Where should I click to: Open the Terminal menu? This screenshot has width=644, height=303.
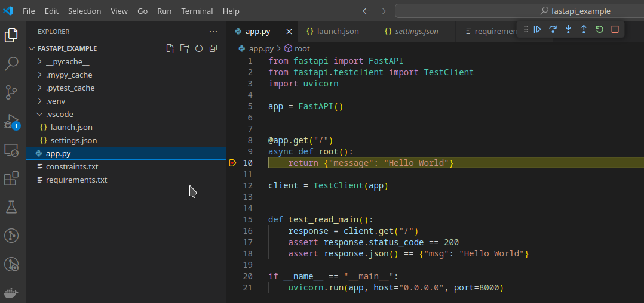[197, 11]
